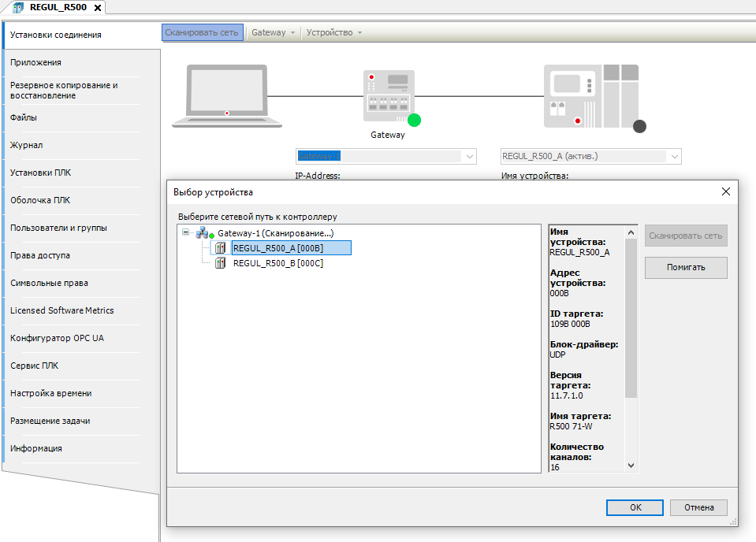756x542 pixels.
Task: Click the REGUL_R500_A device icon in tree
Action: (x=221, y=248)
